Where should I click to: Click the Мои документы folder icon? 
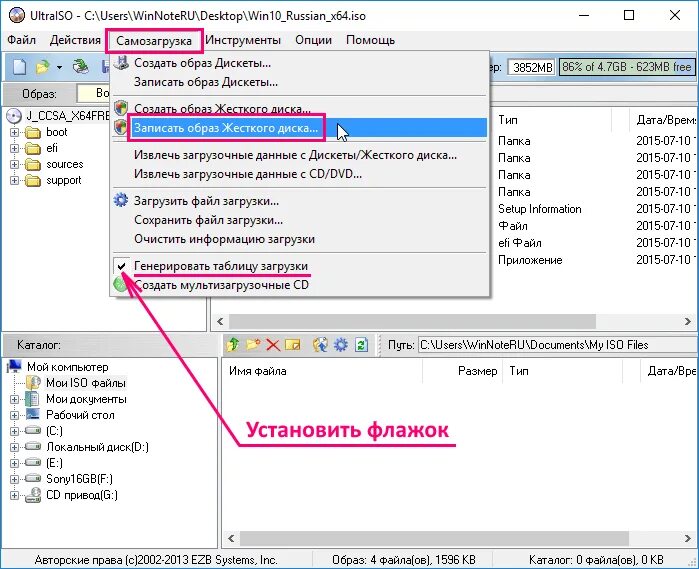point(32,399)
